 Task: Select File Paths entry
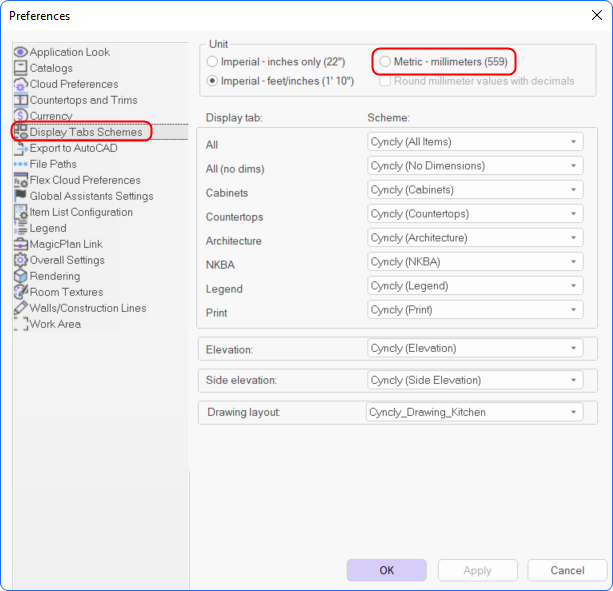tap(53, 164)
